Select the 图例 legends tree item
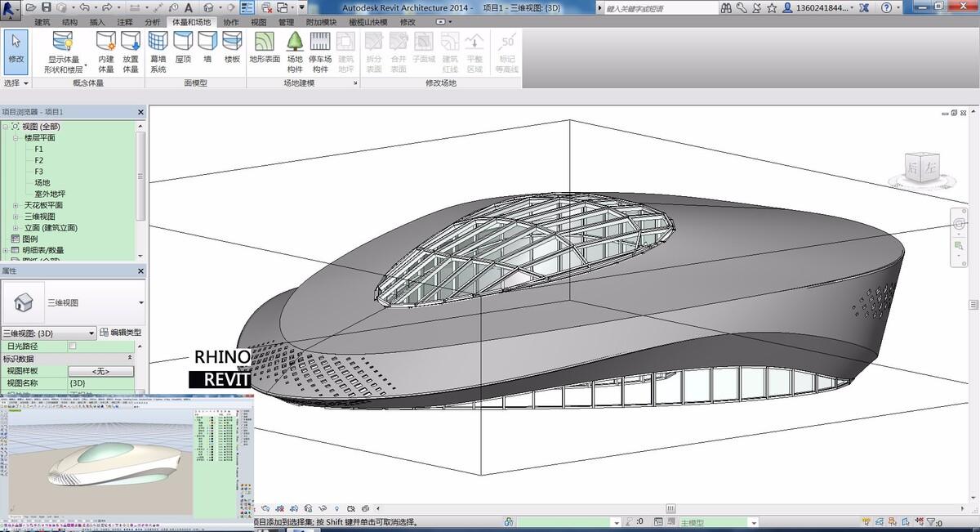Image resolution: width=980 pixels, height=532 pixels. 30,239
